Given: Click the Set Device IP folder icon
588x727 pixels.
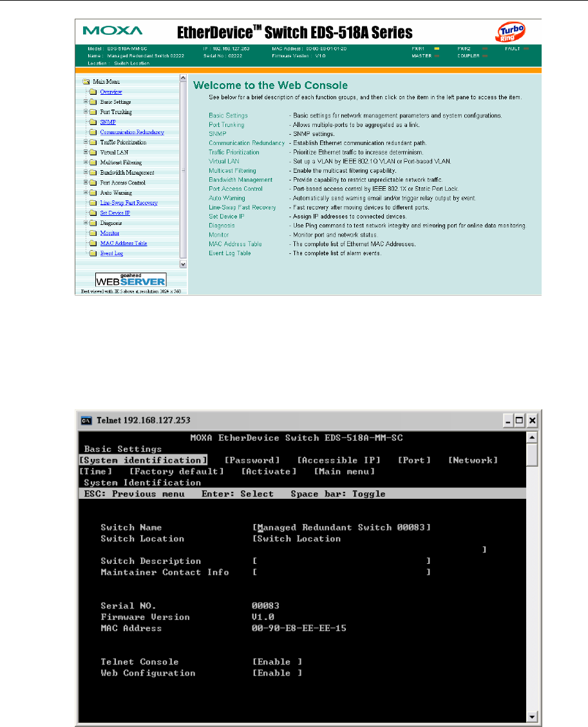Looking at the screenshot, I should pos(93,213).
